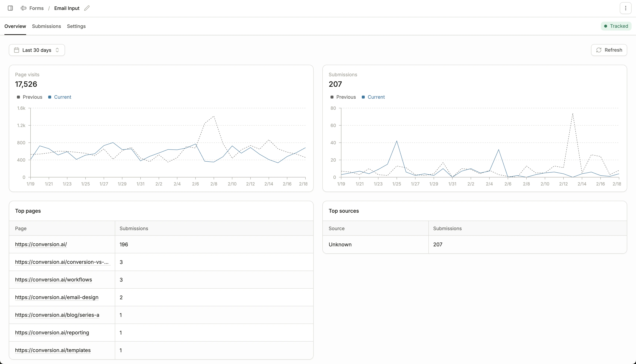This screenshot has height=364, width=636.
Task: Click the Refresh button
Action: 609,50
